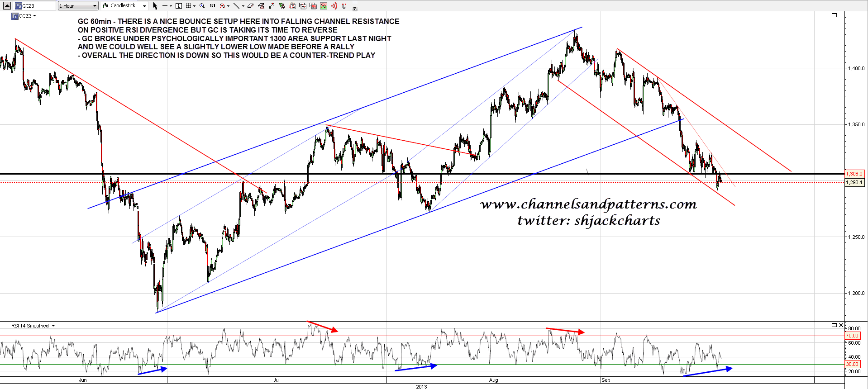Select the eraser tool in toolbar
Image resolution: width=868 pixels, height=389 pixels.
pyautogui.click(x=250, y=6)
